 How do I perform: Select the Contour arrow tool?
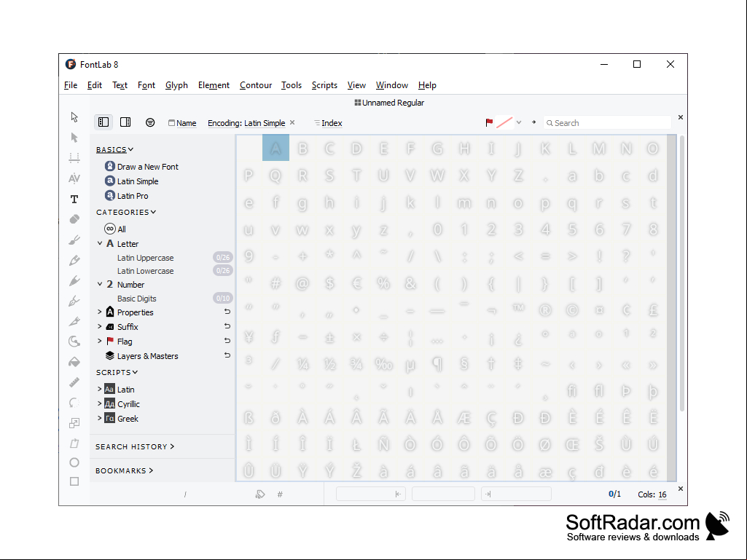[74, 117]
